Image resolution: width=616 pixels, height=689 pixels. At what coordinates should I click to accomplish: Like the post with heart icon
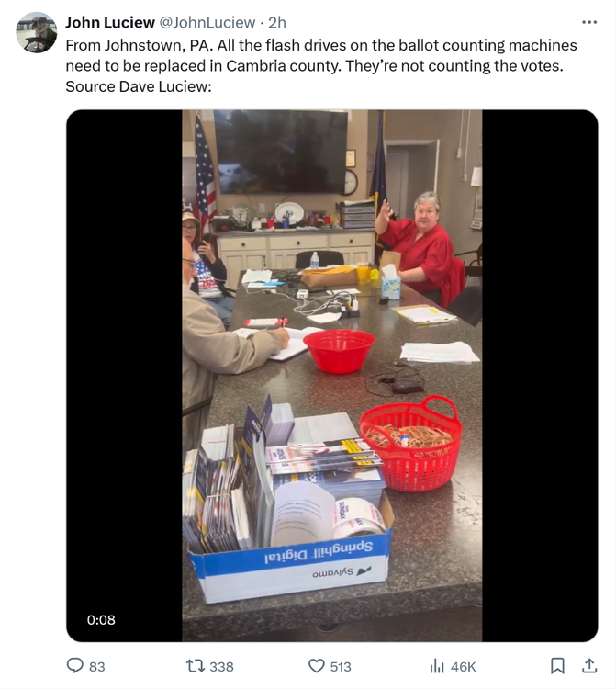(x=316, y=666)
